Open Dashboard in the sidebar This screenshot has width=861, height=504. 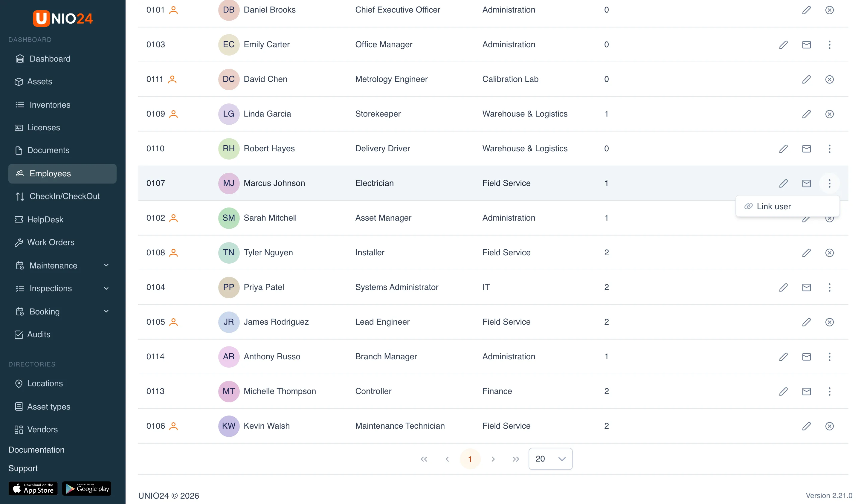62,59
